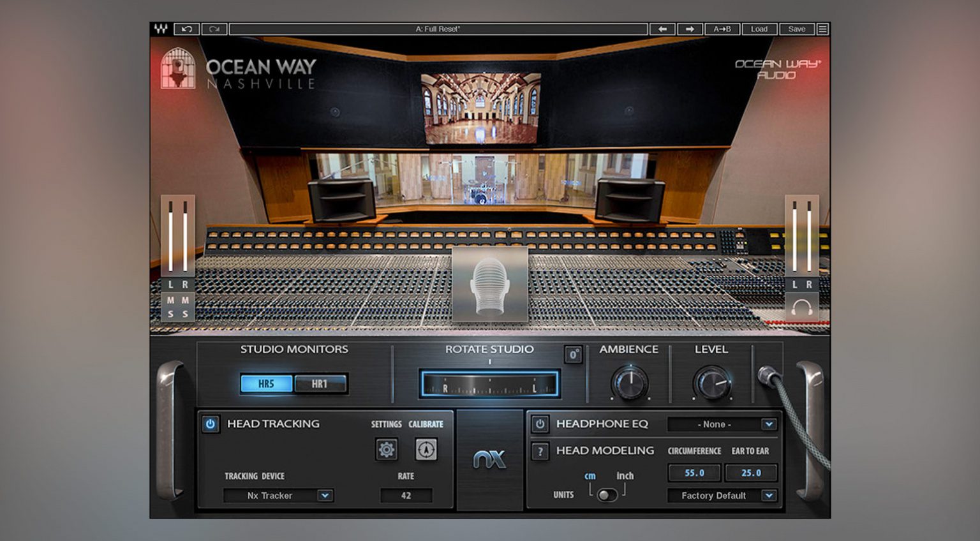
Task: Open the Headphone EQ None dropdown
Action: click(721, 424)
